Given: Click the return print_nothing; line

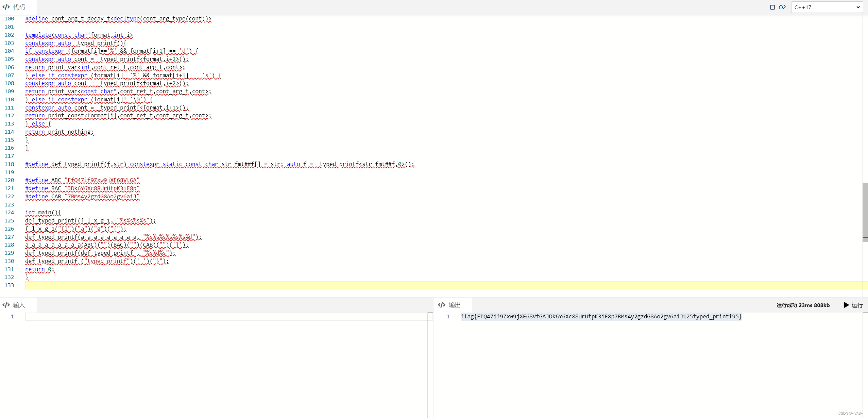Looking at the screenshot, I should click(59, 132).
